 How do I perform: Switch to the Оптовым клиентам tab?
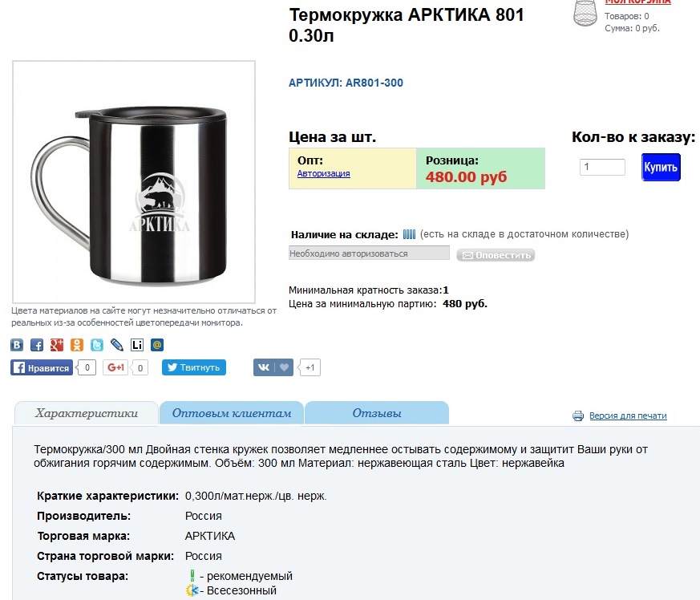click(x=232, y=413)
